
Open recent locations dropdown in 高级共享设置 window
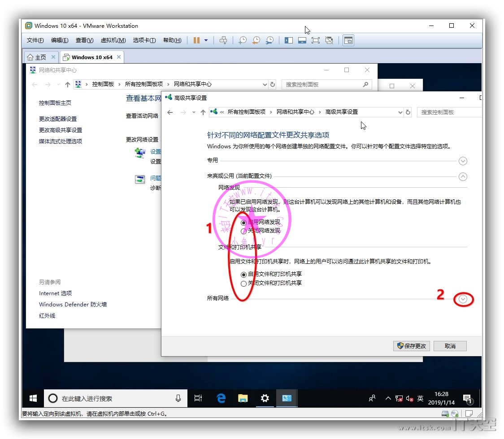[x=194, y=112]
